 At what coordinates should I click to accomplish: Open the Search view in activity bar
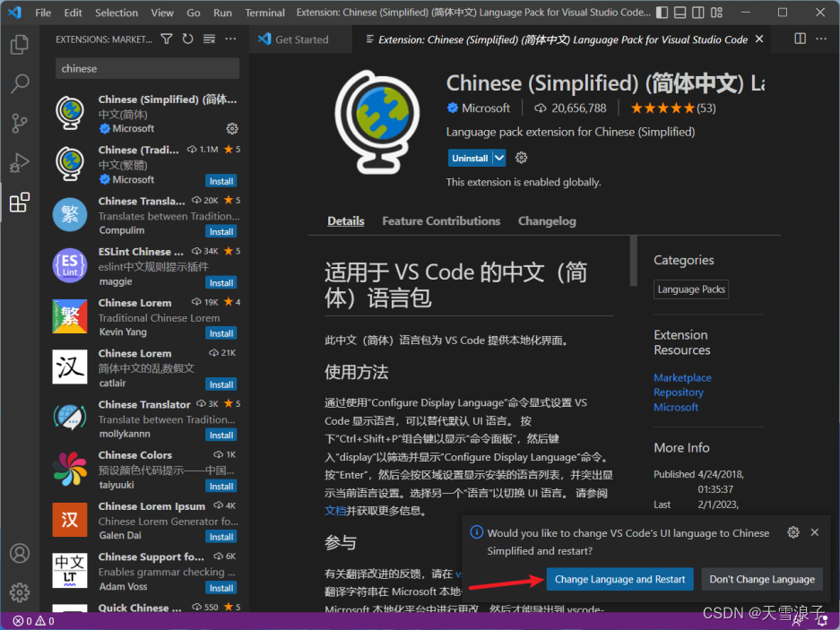click(20, 83)
